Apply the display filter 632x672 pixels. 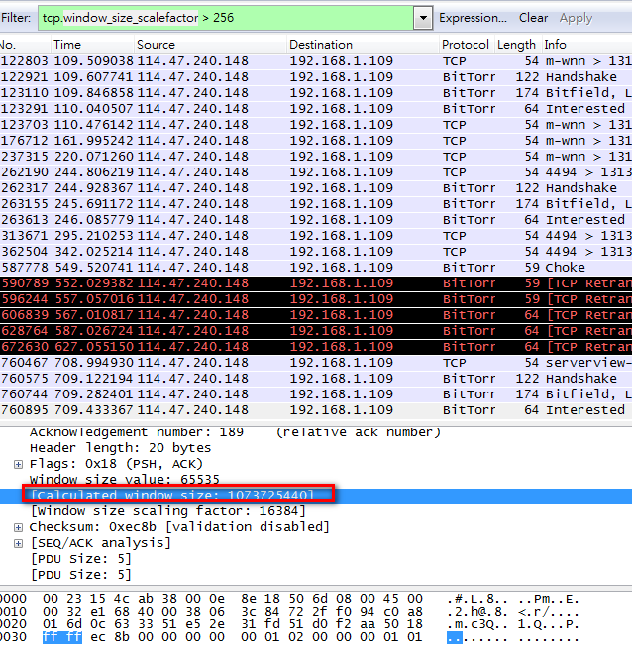576,18
